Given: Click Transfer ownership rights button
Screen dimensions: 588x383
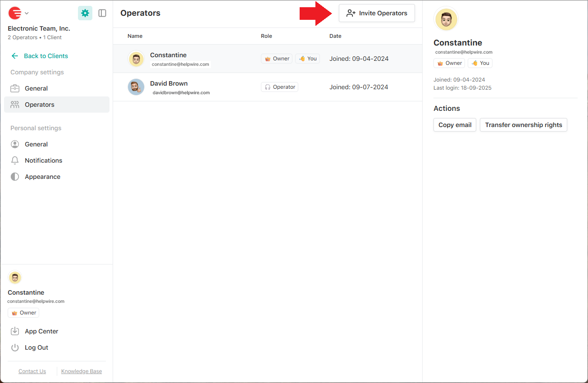Looking at the screenshot, I should point(523,125).
